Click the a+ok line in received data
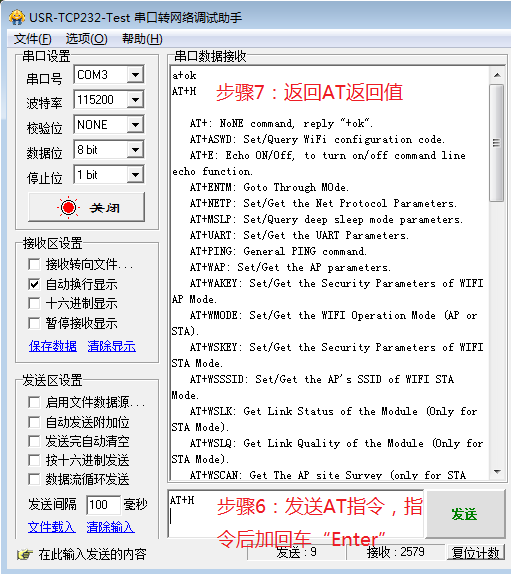Image resolution: width=511 pixels, height=574 pixels. point(184,75)
